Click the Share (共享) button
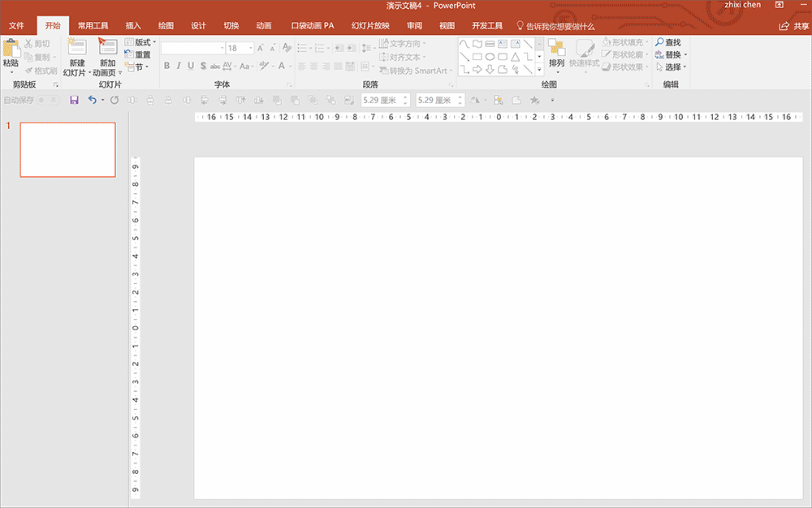812x508 pixels. coord(794,26)
